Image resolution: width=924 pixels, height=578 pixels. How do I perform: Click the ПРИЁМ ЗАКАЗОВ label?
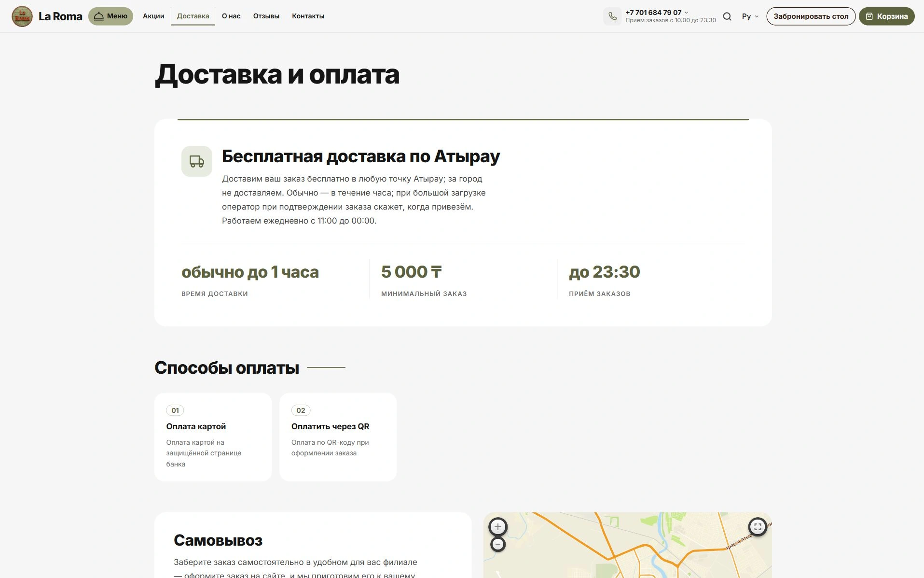(600, 294)
